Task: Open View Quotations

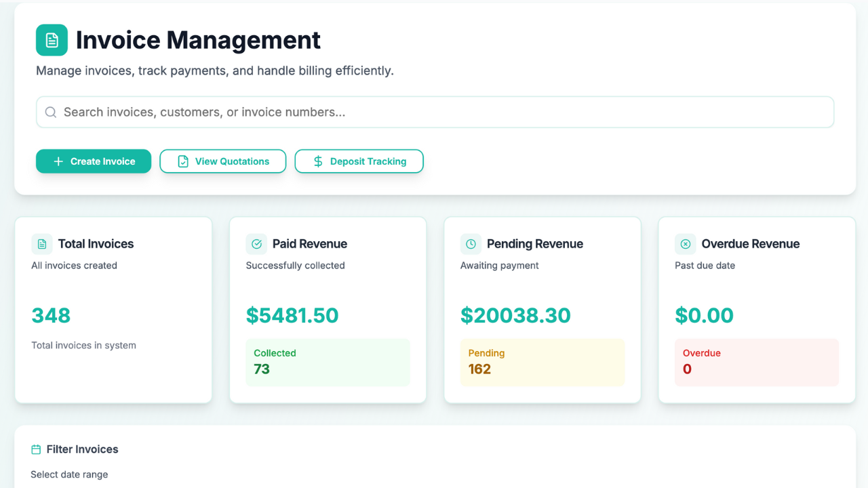Action: [x=222, y=161]
